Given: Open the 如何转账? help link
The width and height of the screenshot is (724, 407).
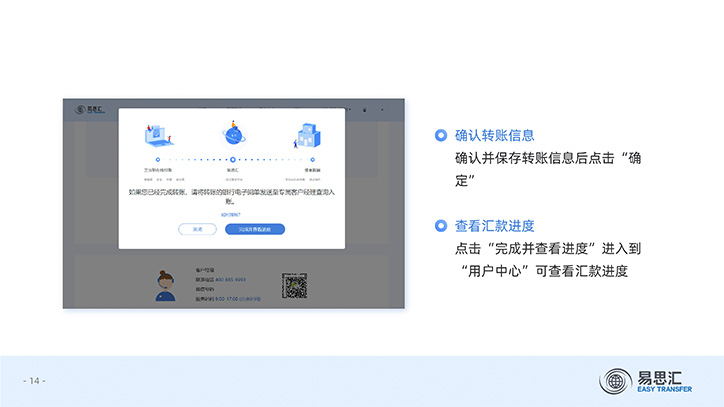Looking at the screenshot, I should pyautogui.click(x=232, y=214).
